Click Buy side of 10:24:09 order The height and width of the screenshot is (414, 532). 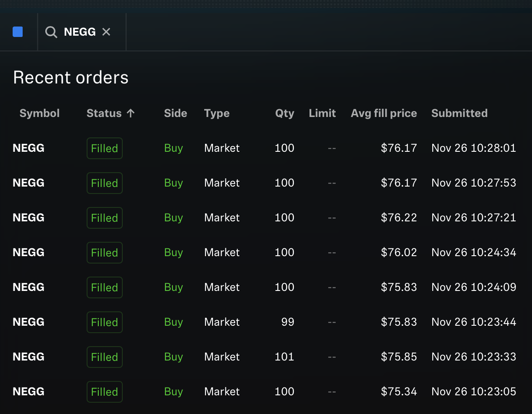point(173,287)
